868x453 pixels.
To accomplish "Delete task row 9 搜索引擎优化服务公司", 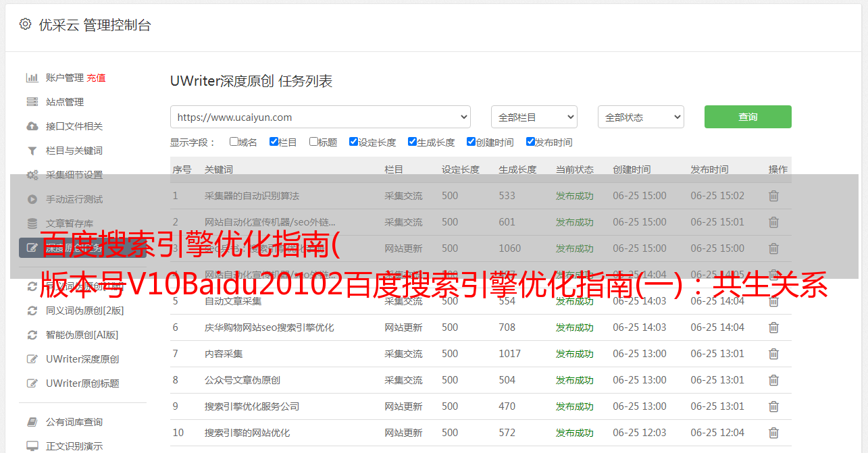I will click(x=773, y=406).
